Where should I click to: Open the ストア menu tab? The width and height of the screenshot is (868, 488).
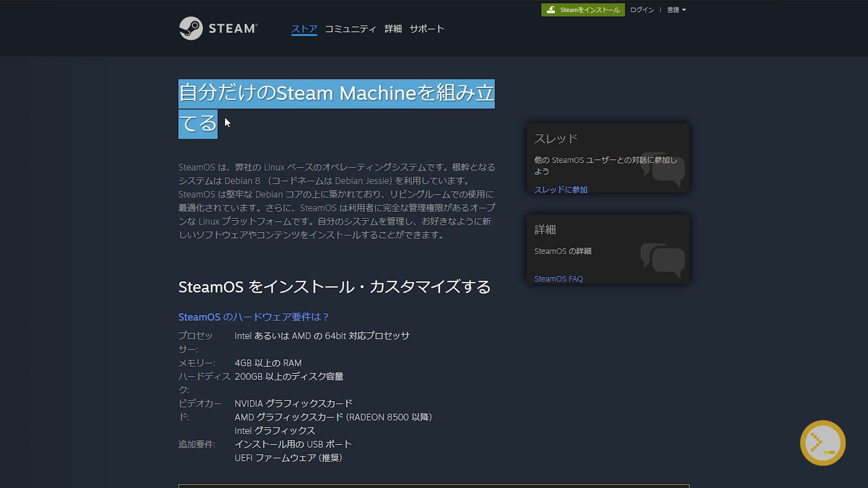tap(304, 29)
